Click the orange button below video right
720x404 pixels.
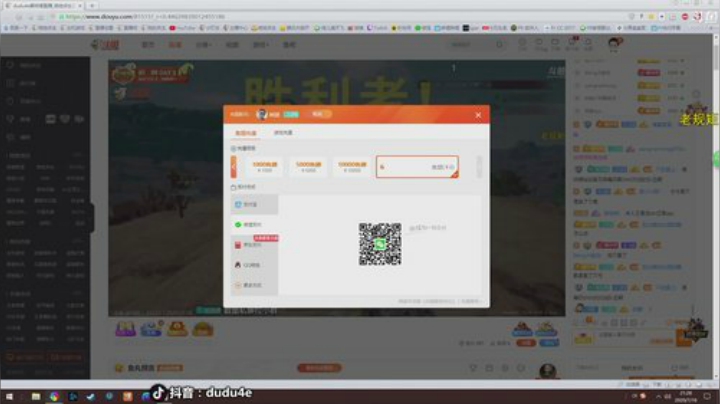[x=526, y=342]
